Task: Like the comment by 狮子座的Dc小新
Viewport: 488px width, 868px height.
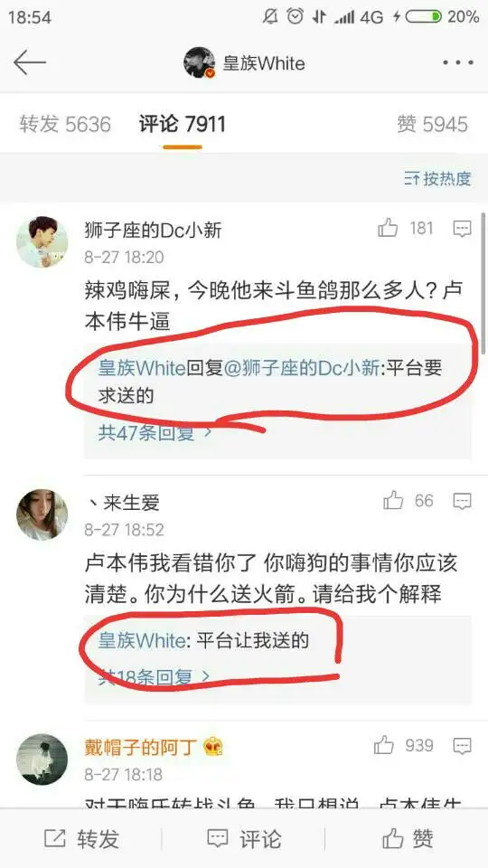Action: tap(388, 228)
